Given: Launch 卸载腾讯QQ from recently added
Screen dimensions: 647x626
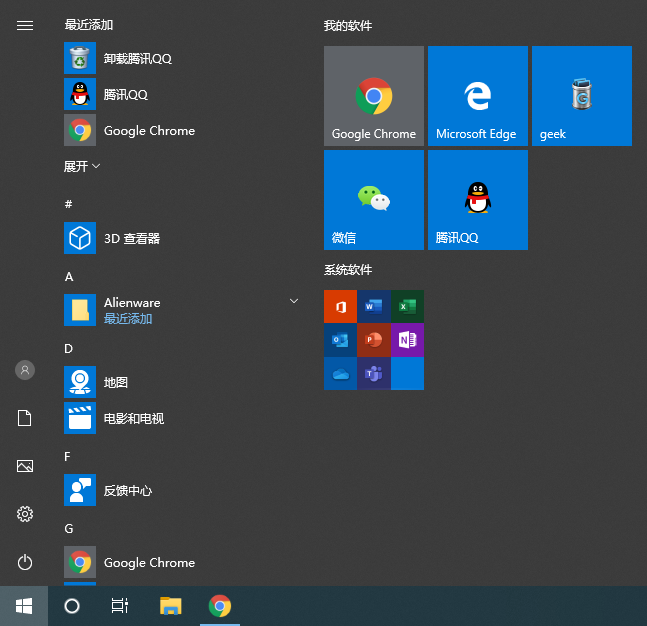Looking at the screenshot, I should click(182, 58).
